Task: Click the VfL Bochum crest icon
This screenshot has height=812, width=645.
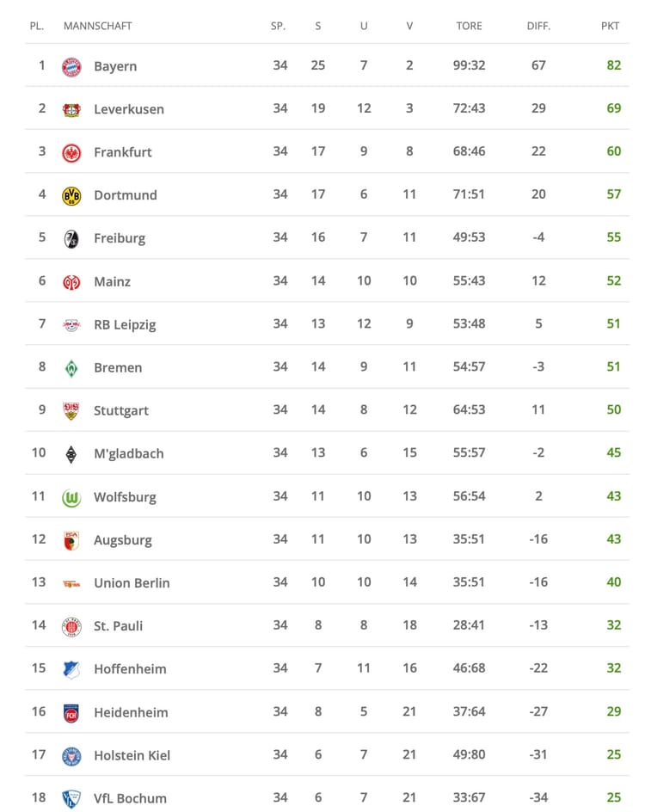Action: tap(71, 799)
